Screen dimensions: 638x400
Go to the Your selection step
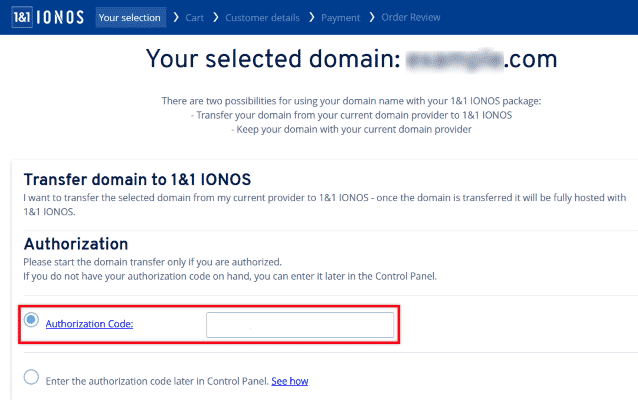(x=130, y=17)
